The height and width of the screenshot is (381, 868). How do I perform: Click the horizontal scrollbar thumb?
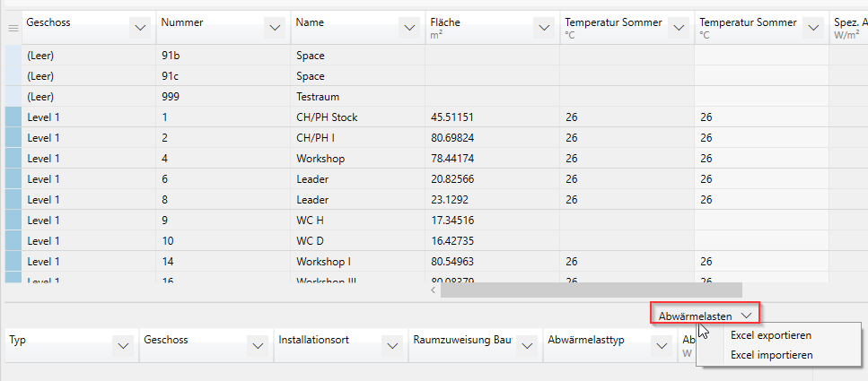point(592,290)
